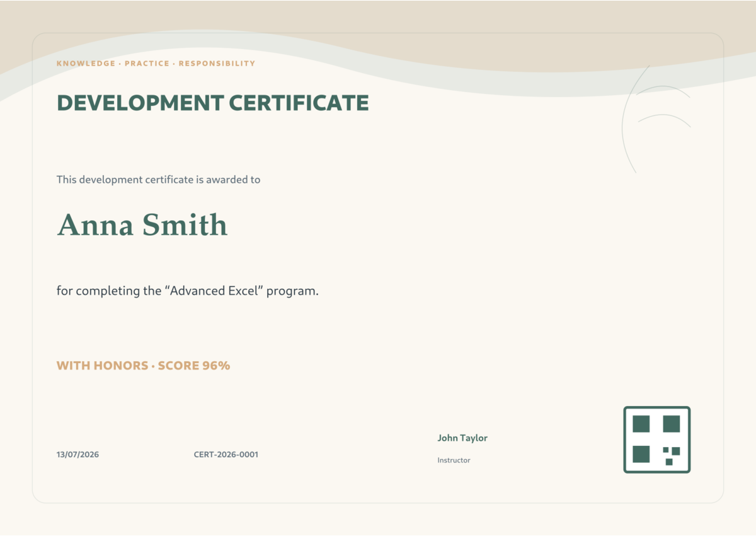The width and height of the screenshot is (756, 536).
Task: Click the bottom-left square inside QR code
Action: [641, 454]
